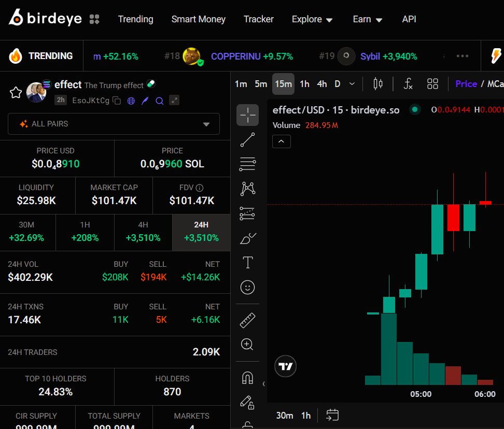Select the trend line drawing tool

247,140
